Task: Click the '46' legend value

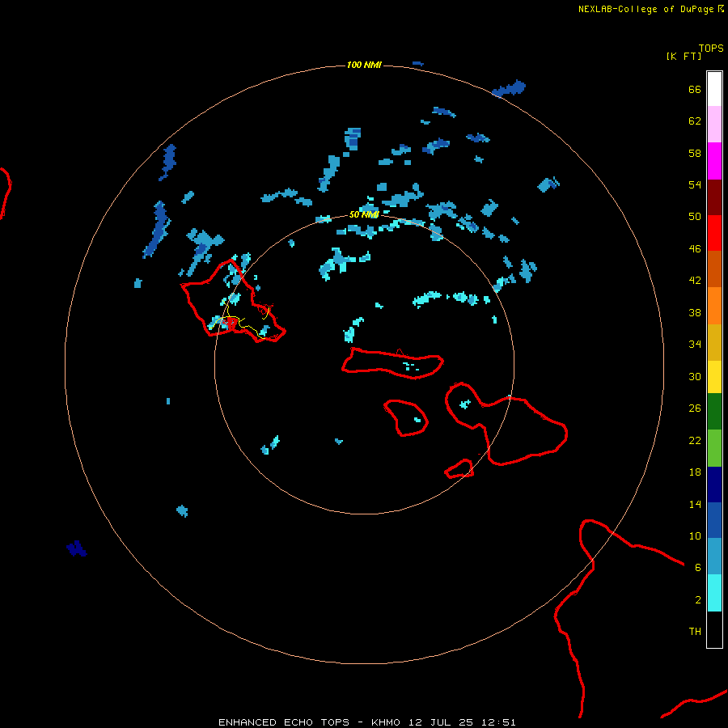Action: (695, 249)
